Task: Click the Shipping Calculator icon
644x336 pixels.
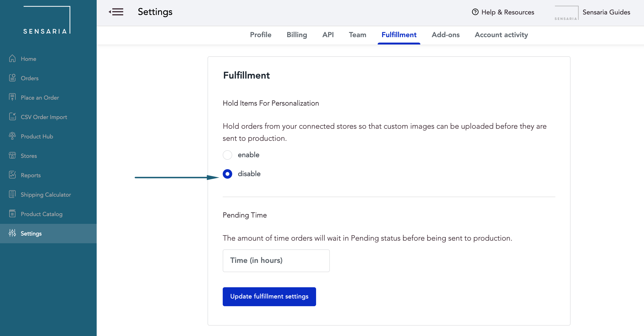Action: coord(12,194)
